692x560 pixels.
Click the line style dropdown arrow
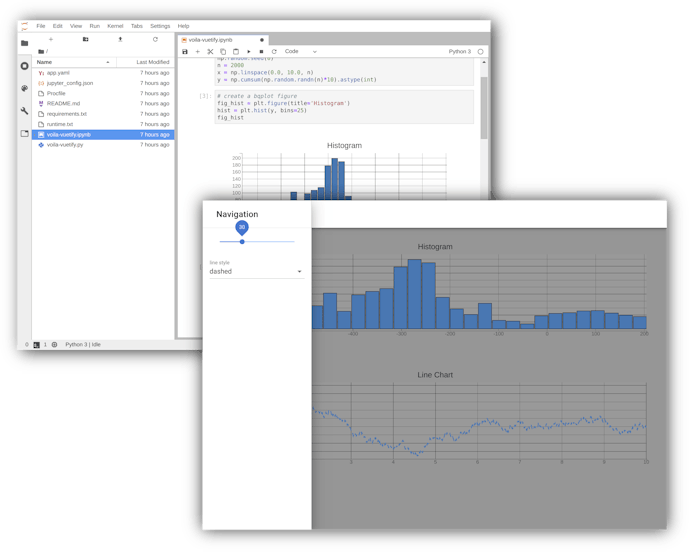tap(299, 272)
